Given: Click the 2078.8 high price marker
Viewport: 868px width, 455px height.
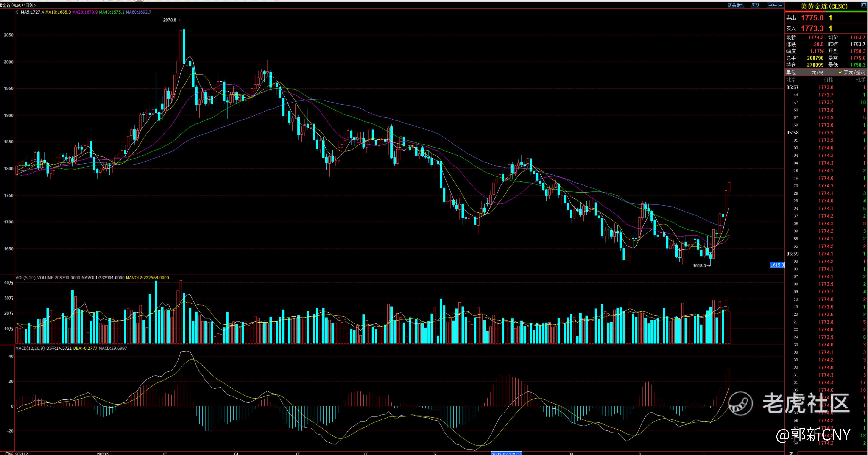Looking at the screenshot, I should [170, 20].
